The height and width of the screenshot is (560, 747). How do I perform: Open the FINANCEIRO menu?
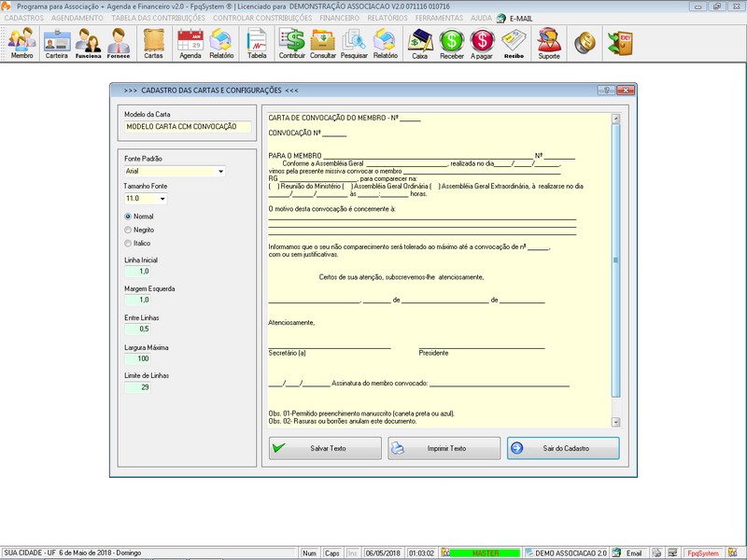pyautogui.click(x=339, y=18)
